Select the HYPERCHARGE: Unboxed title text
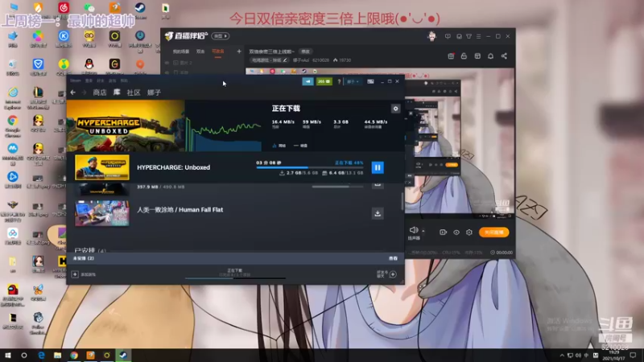The image size is (644, 362). click(x=173, y=167)
